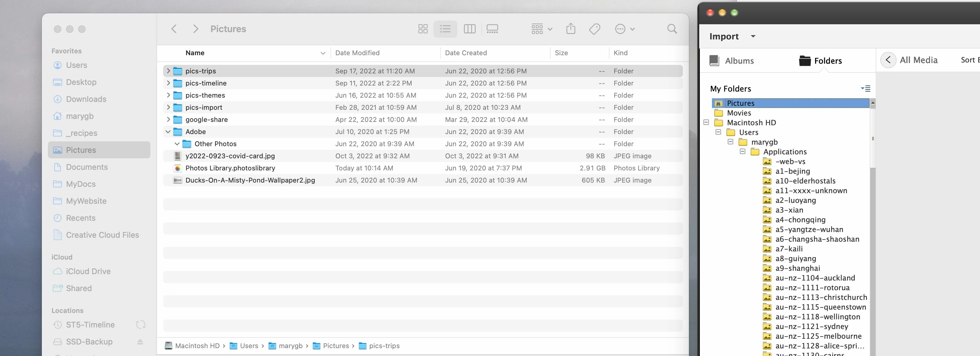
Task: Collapse the Macintosh HD tree node
Action: [706, 123]
